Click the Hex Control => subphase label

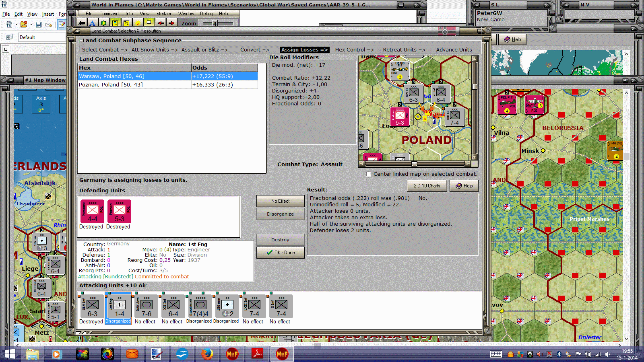coord(355,50)
